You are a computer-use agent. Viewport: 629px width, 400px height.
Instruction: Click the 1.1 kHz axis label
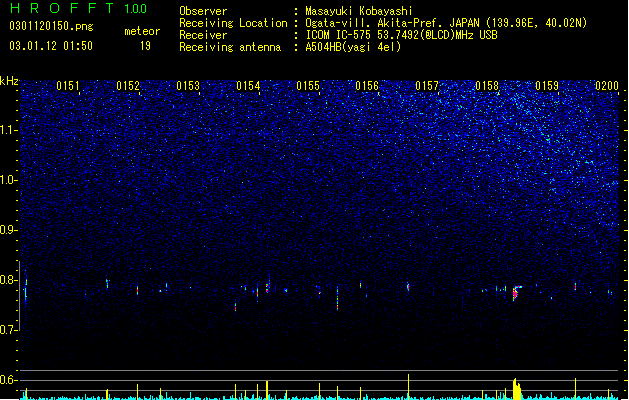(x=9, y=130)
